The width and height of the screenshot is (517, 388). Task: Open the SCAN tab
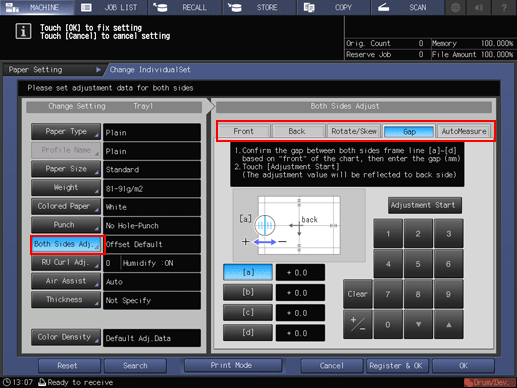[x=408, y=7]
